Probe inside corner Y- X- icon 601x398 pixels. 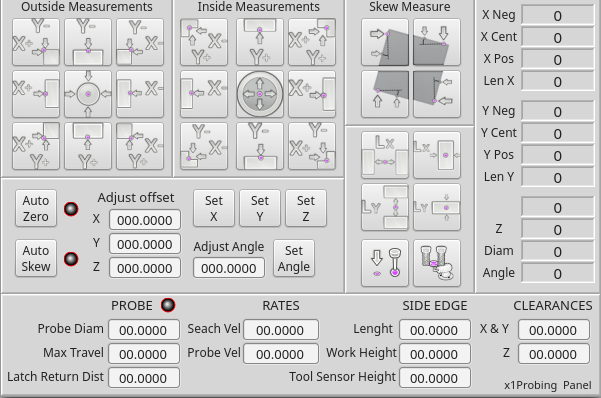[204, 146]
